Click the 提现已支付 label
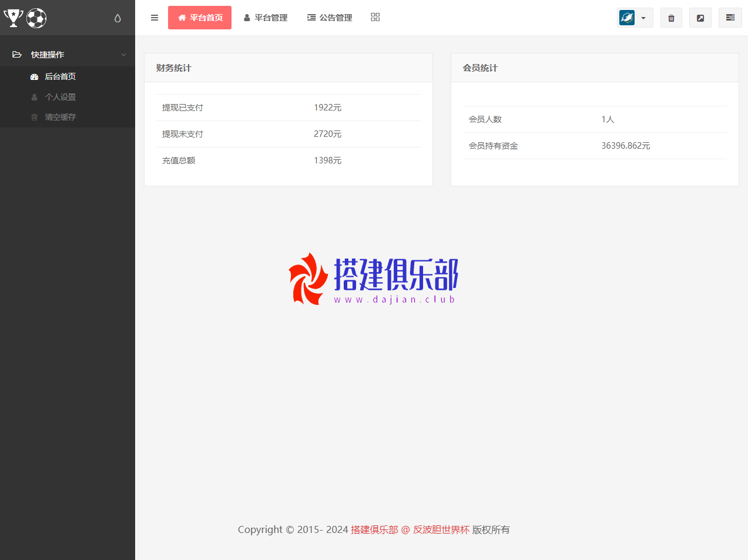This screenshot has height=560, width=748. tap(183, 108)
